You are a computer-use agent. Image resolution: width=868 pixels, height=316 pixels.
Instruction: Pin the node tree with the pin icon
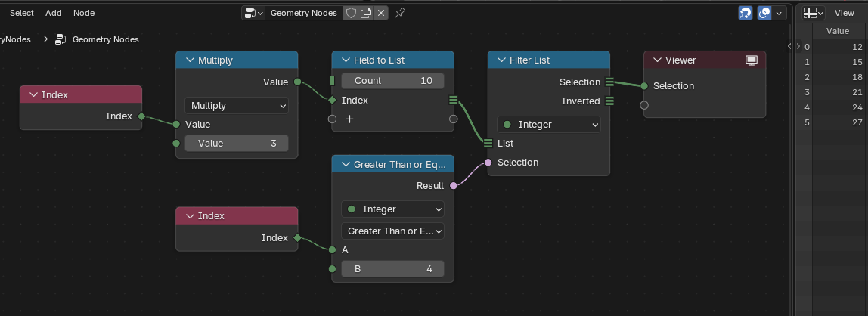[400, 13]
